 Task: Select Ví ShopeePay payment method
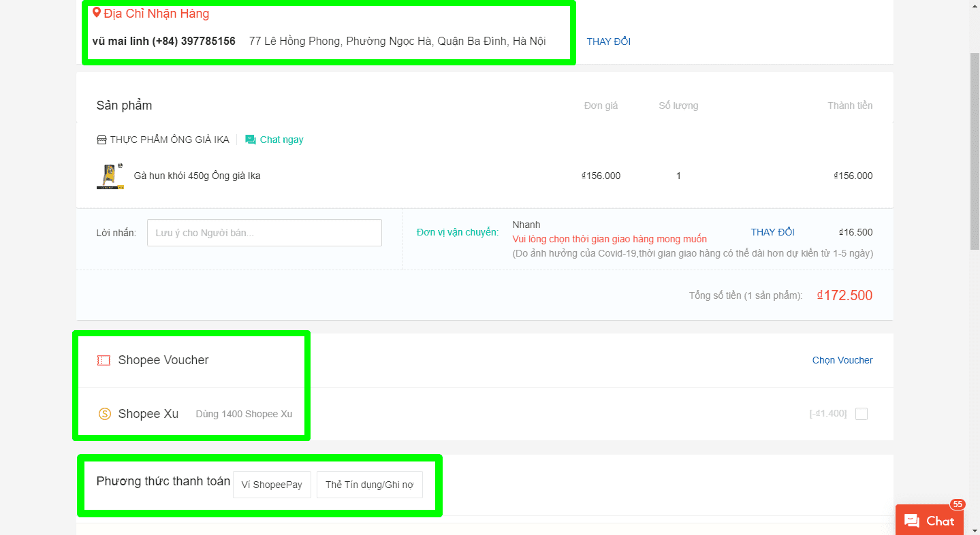click(272, 485)
